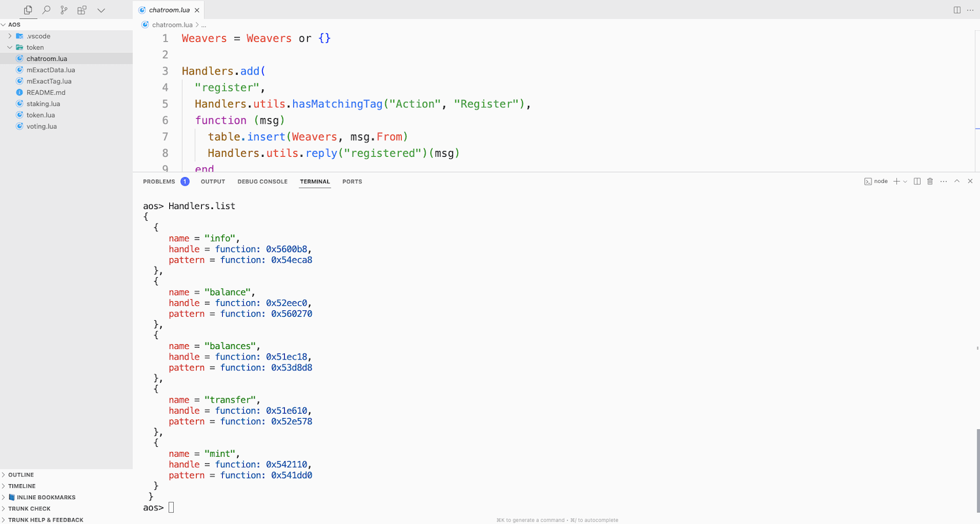Kill terminal with the trash icon
This screenshot has height=524, width=980.
click(x=930, y=181)
